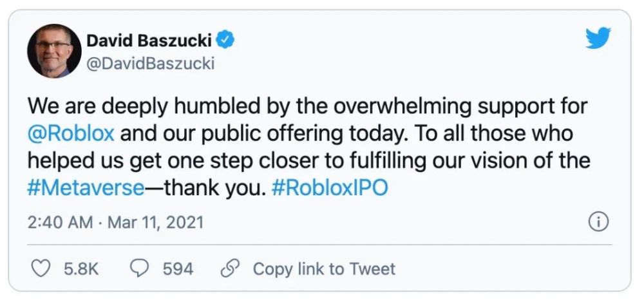Open the @Roblox mention link

coord(72,135)
